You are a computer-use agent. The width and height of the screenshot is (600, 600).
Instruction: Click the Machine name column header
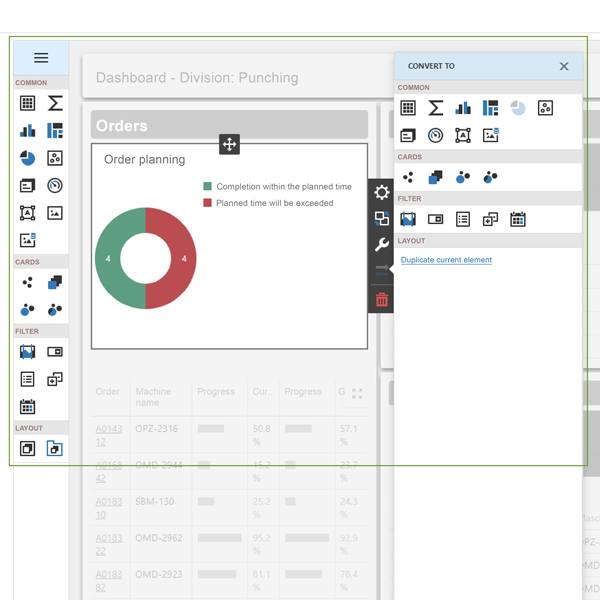(153, 397)
